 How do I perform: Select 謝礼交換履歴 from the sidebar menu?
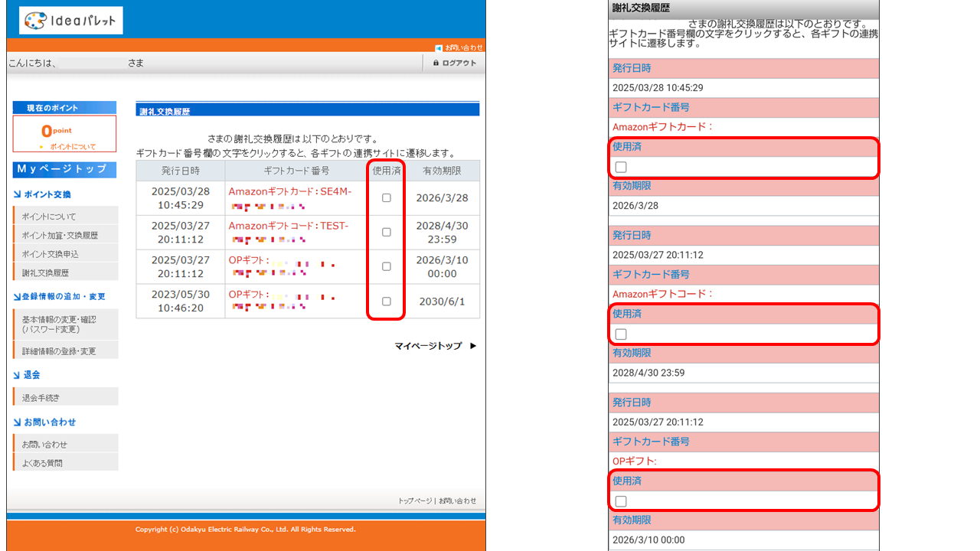pos(45,272)
